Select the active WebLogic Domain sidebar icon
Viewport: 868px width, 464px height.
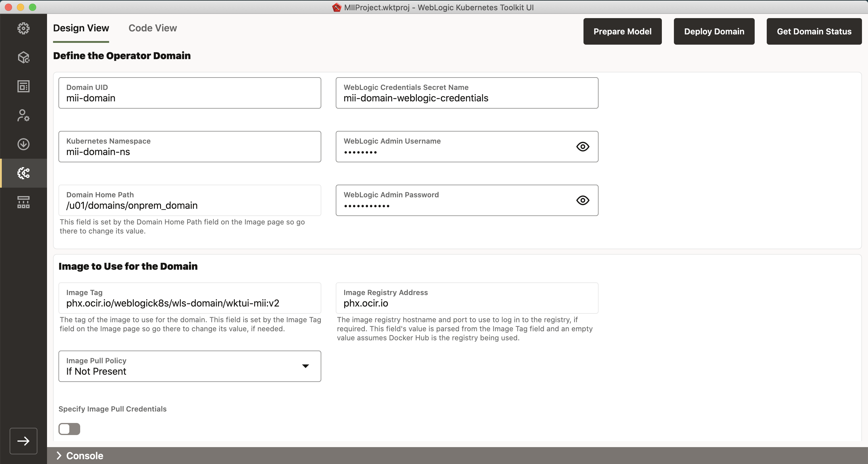pyautogui.click(x=23, y=173)
